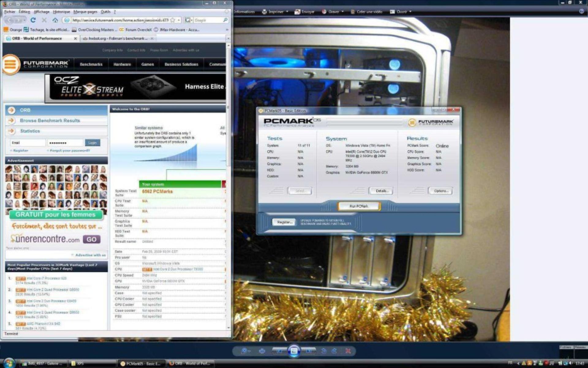
Task: Open the Techage bookmark
Action: tap(47, 30)
